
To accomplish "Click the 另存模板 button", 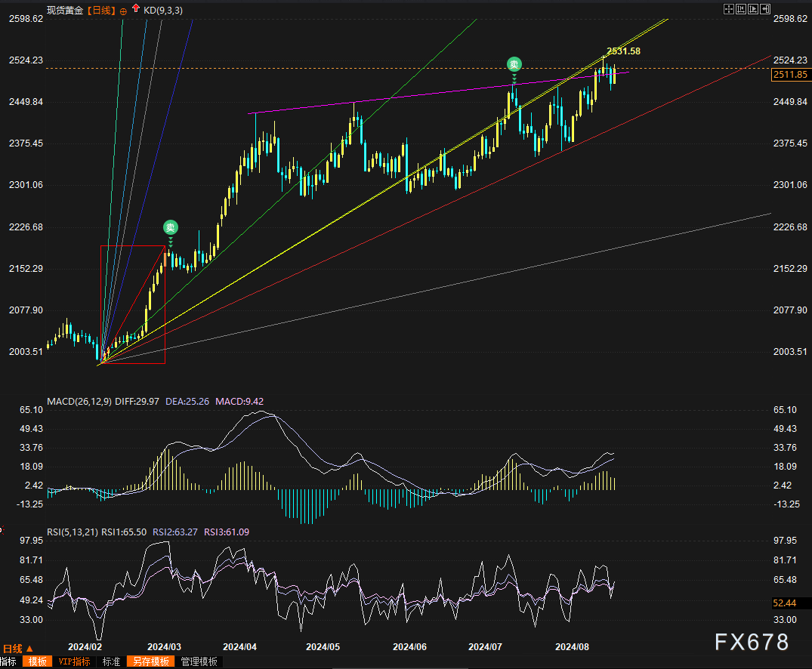I will (x=151, y=661).
